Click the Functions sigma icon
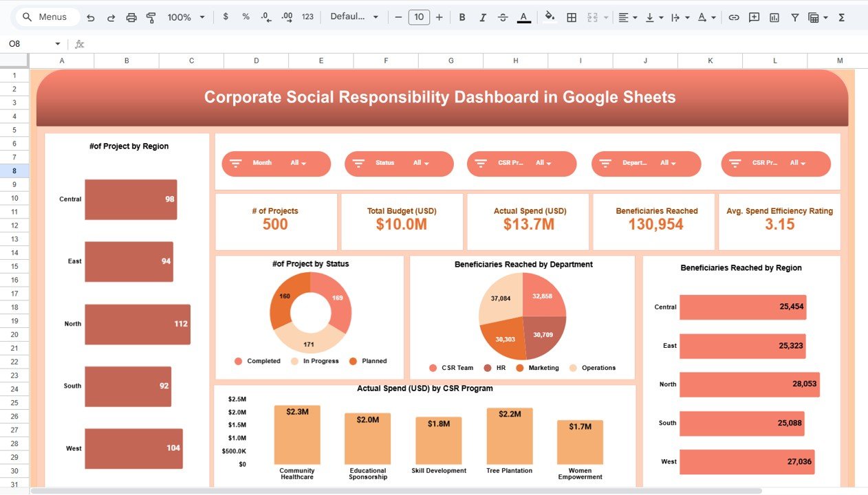This screenshot has width=868, height=495. pos(841,17)
